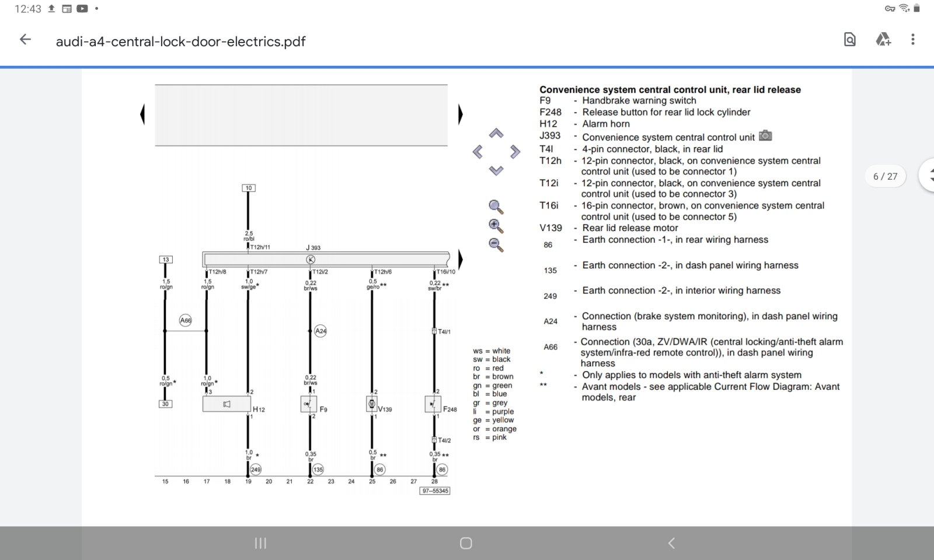Open find-in-document search icon
934x560 pixels.
pos(850,40)
